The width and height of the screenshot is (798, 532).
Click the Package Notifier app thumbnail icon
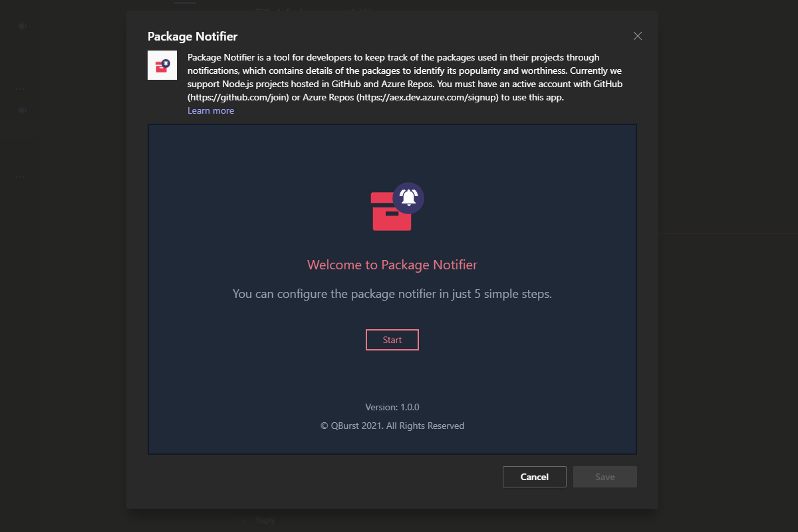pos(162,65)
